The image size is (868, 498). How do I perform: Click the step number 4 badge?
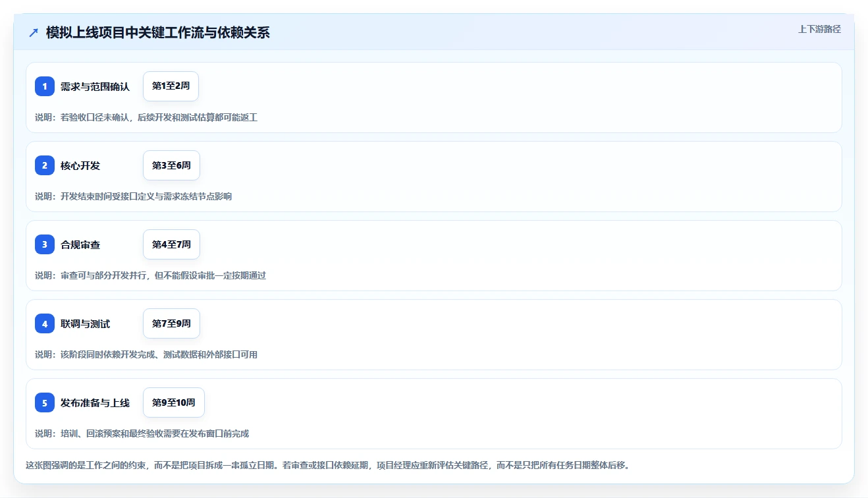45,323
